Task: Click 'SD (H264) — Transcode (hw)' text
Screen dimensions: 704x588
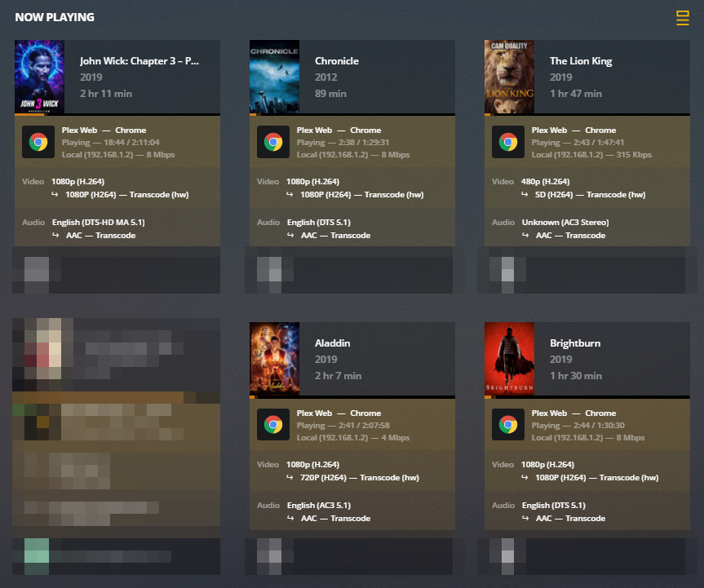Action: [590, 195]
